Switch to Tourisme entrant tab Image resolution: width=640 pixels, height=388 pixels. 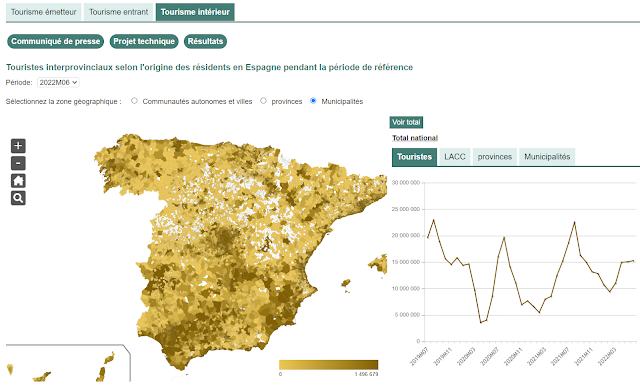click(x=118, y=12)
